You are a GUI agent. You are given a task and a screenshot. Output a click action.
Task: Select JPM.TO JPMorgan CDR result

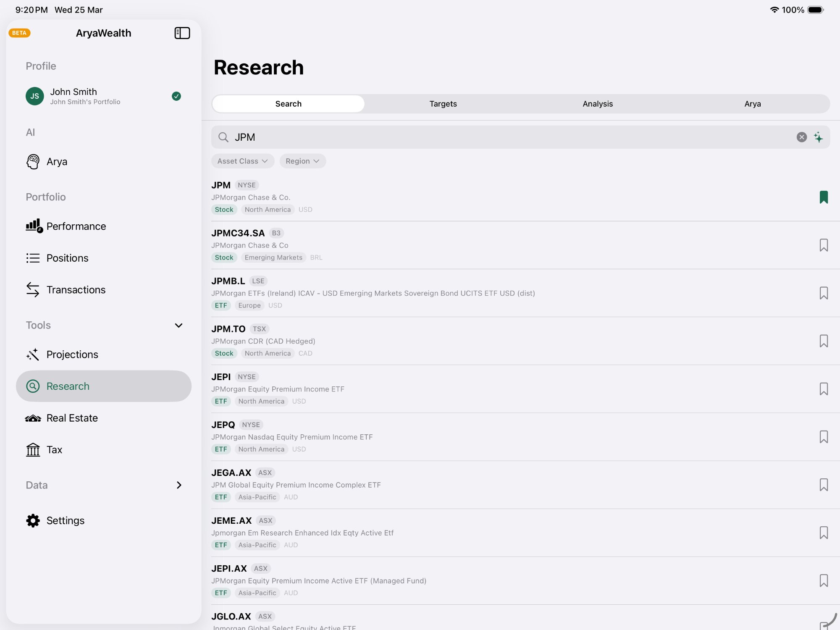click(378, 341)
